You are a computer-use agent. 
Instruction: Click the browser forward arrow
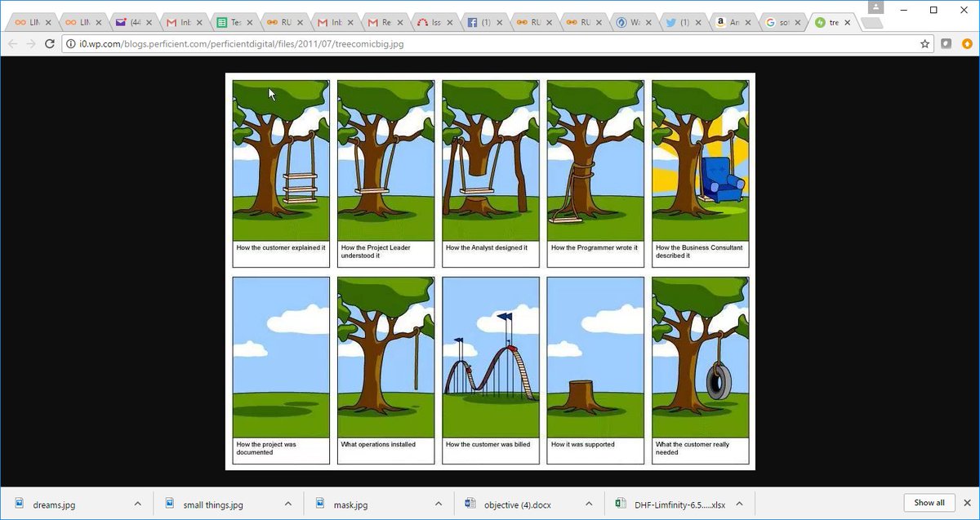coord(32,44)
